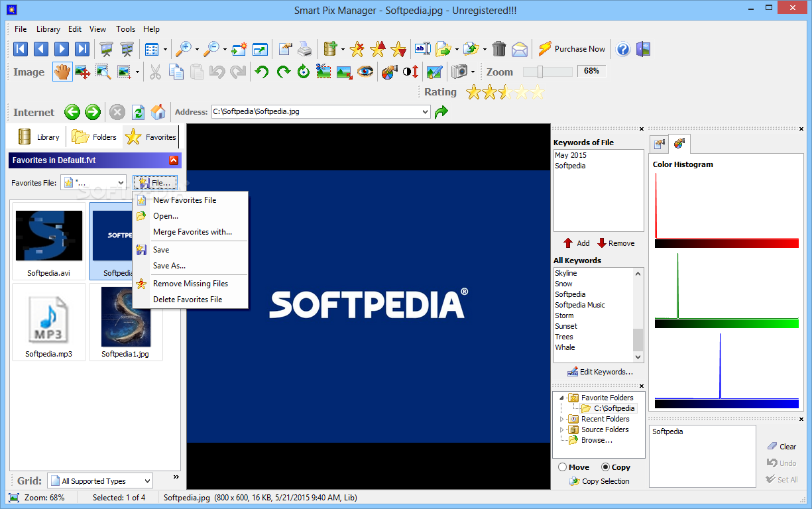Set rating with the fifth star

pos(537,92)
